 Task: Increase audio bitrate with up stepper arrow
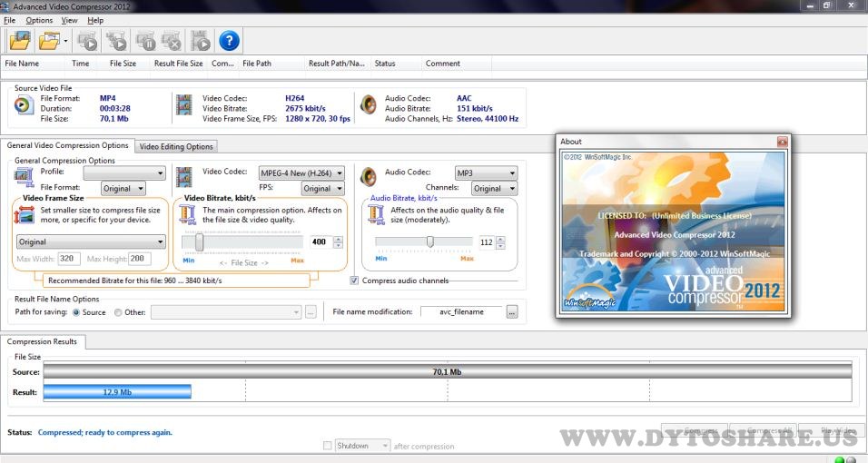pos(500,240)
